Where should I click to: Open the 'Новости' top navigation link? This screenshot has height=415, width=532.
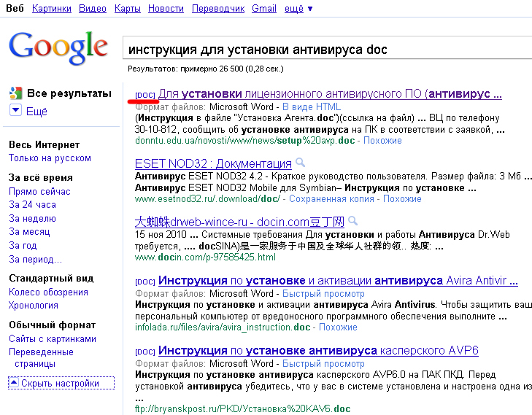click(x=166, y=9)
